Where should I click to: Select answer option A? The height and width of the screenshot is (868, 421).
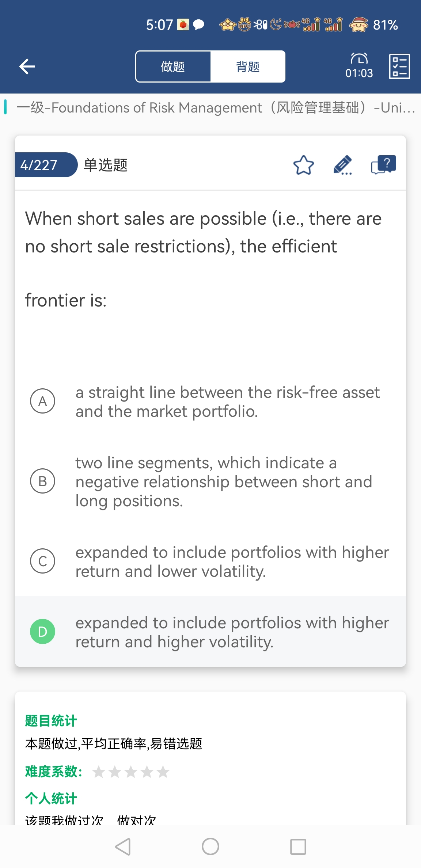pos(43,401)
